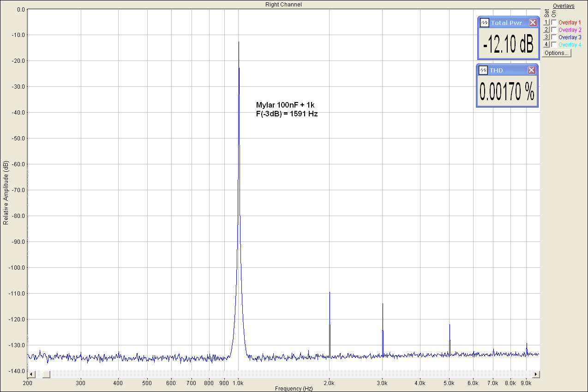
Task: Click the Relative Amplitude (dB) axis label
Action: point(6,193)
